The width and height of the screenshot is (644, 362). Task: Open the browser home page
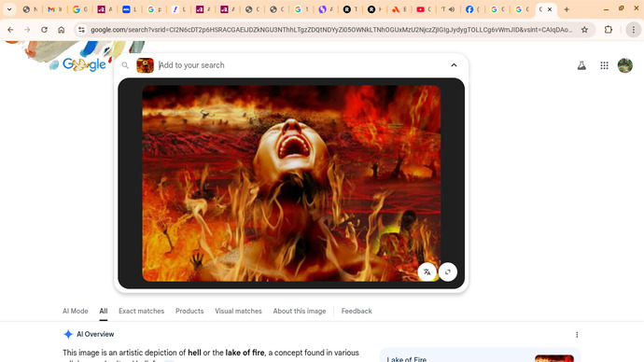(x=62, y=30)
